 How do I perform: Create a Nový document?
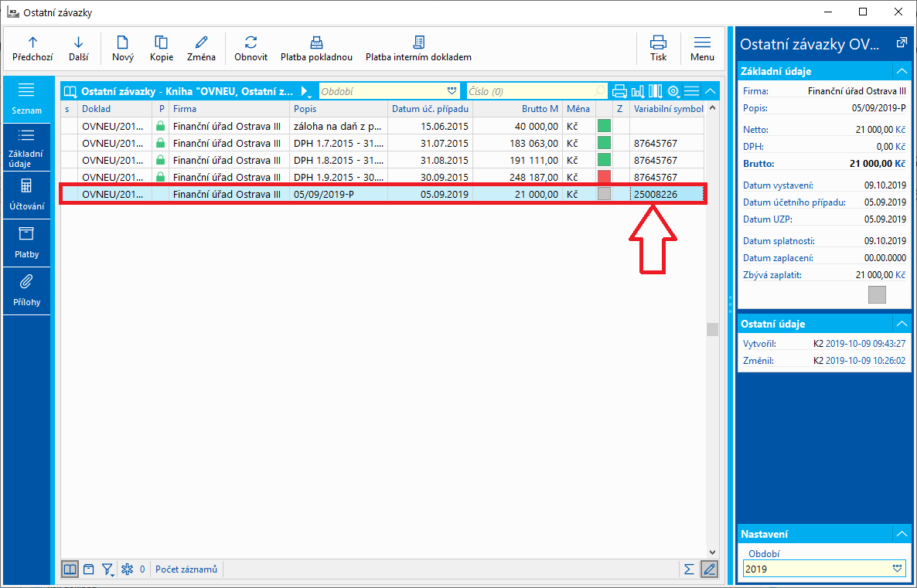click(123, 49)
